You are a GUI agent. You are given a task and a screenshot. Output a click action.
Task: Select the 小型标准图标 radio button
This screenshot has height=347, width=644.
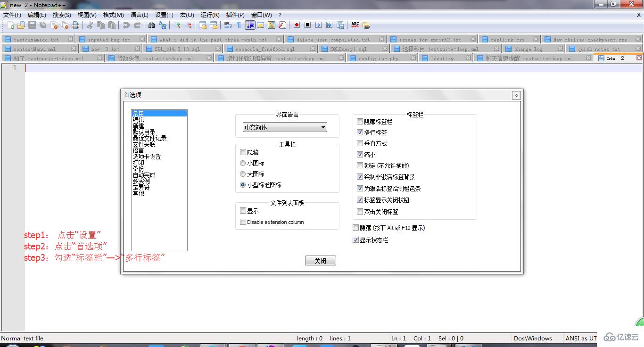[x=243, y=185]
